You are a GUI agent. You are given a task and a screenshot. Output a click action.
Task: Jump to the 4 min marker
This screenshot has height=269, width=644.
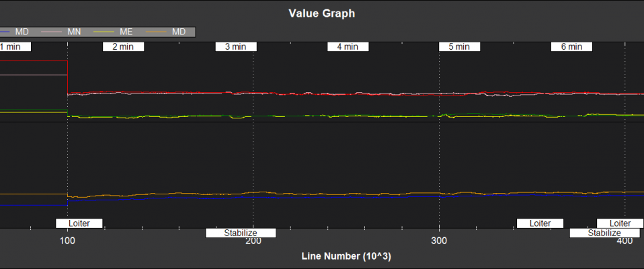348,46
